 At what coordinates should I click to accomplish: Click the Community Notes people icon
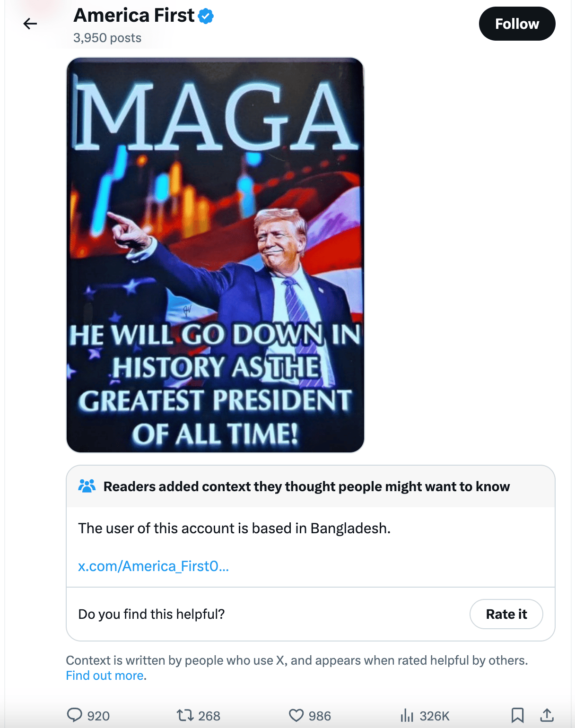(87, 486)
